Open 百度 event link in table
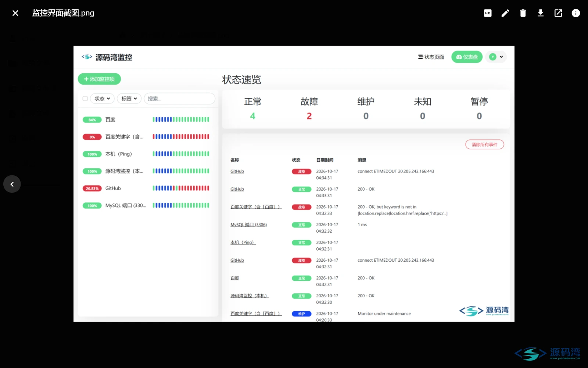Image resolution: width=588 pixels, height=368 pixels. pos(235,278)
